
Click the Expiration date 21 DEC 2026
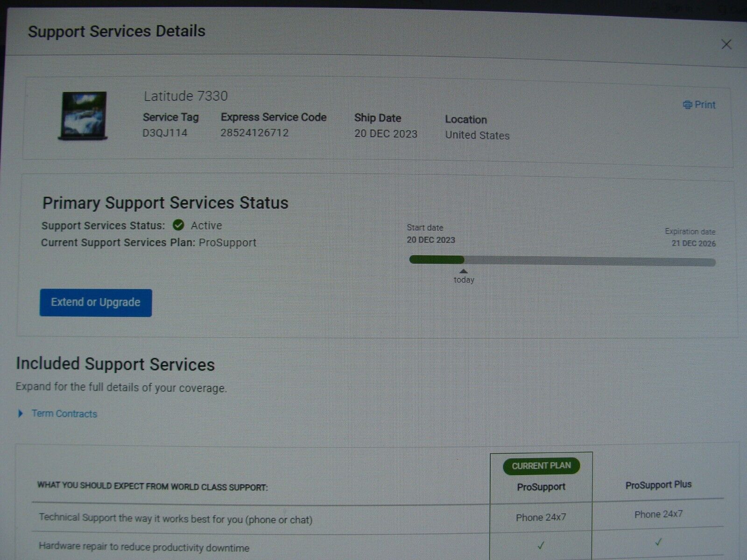coord(693,243)
